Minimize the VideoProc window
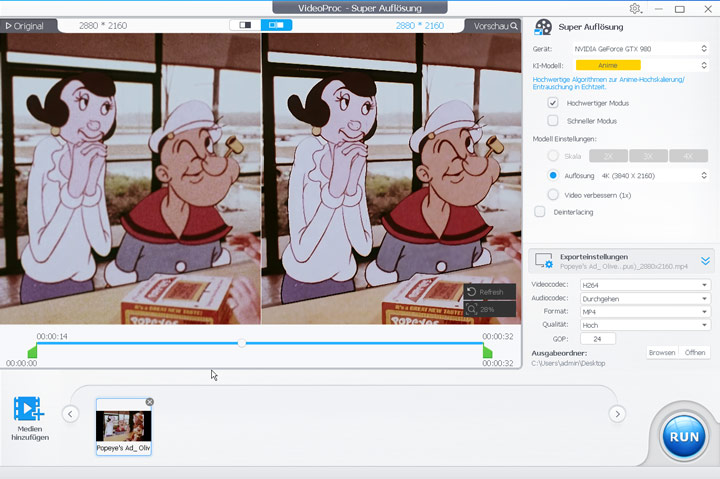Screen dimensions: 720x479 pos(658,9)
